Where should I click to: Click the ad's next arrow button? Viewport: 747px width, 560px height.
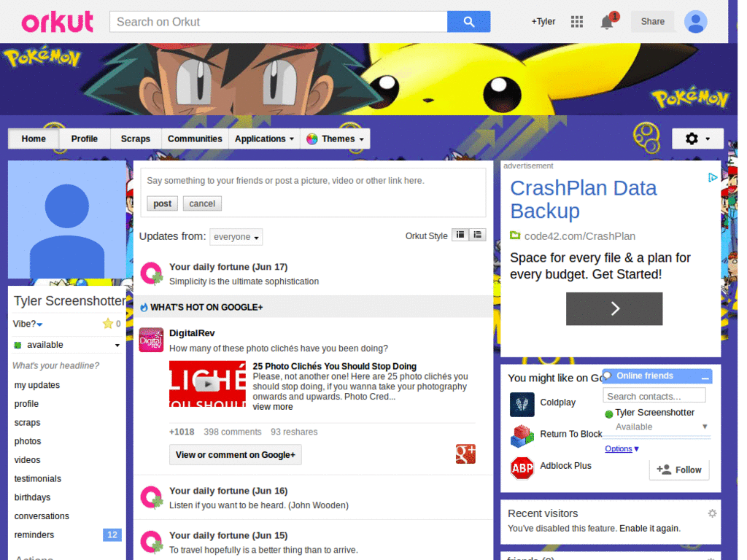(x=614, y=308)
